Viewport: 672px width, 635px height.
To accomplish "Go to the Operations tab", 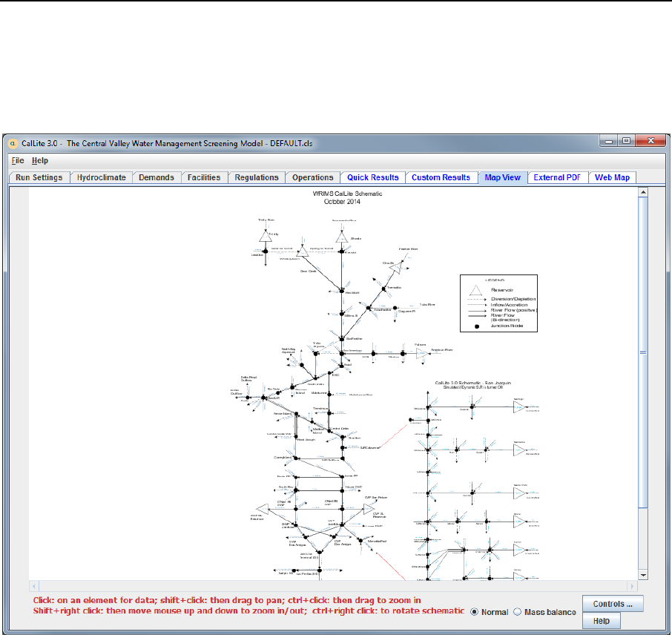I will tap(313, 177).
